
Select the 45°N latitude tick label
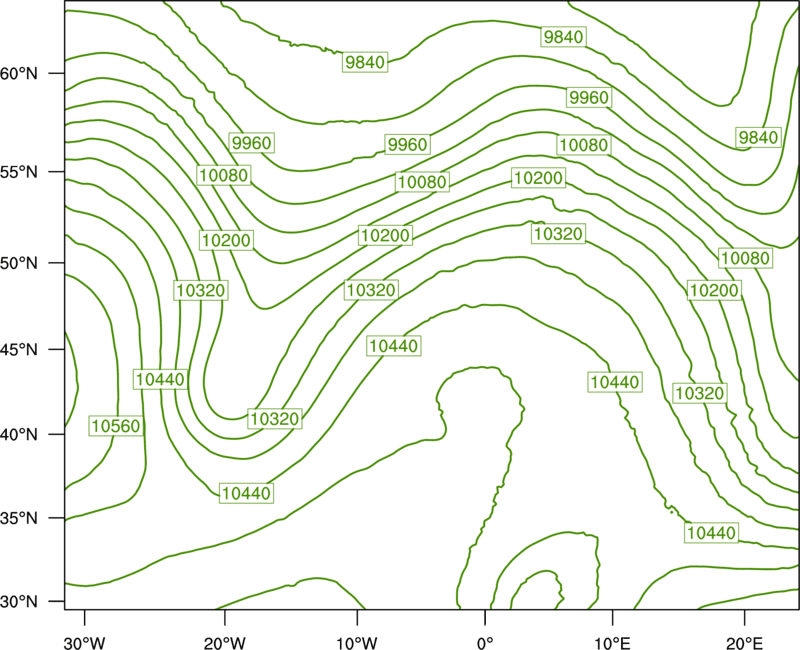click(x=19, y=349)
